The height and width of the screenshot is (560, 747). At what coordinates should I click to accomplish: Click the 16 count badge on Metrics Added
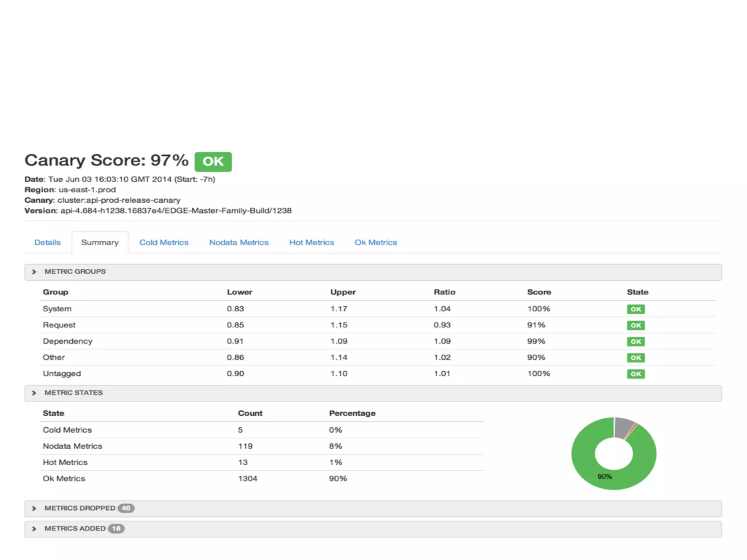click(116, 529)
